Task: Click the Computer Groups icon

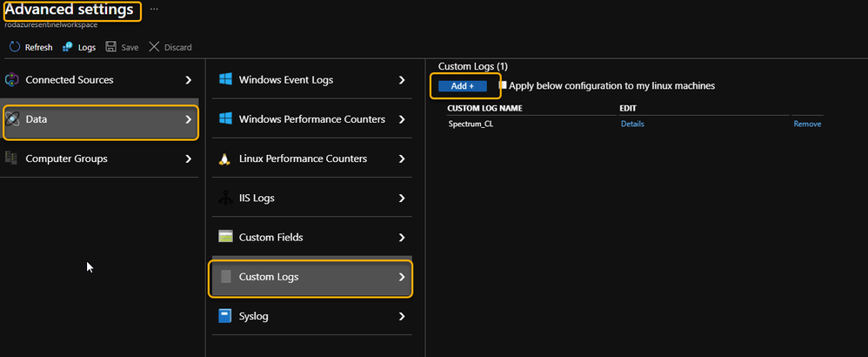Action: tap(11, 158)
